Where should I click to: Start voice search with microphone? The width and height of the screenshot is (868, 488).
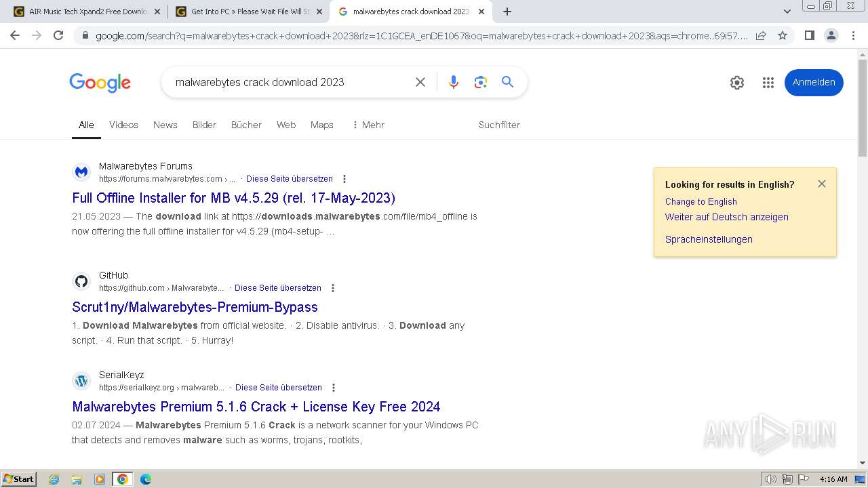[x=454, y=82]
